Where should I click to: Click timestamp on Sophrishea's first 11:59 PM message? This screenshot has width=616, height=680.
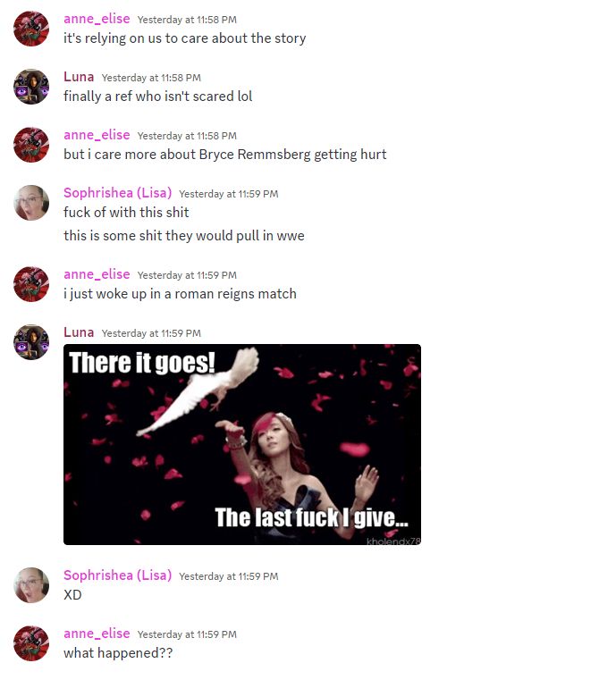click(229, 194)
